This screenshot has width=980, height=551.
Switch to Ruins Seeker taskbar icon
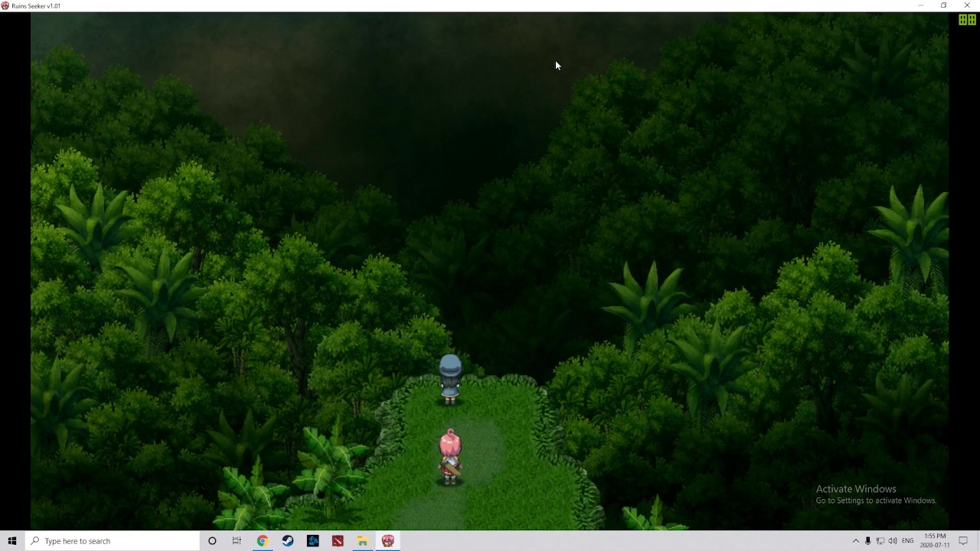[388, 541]
